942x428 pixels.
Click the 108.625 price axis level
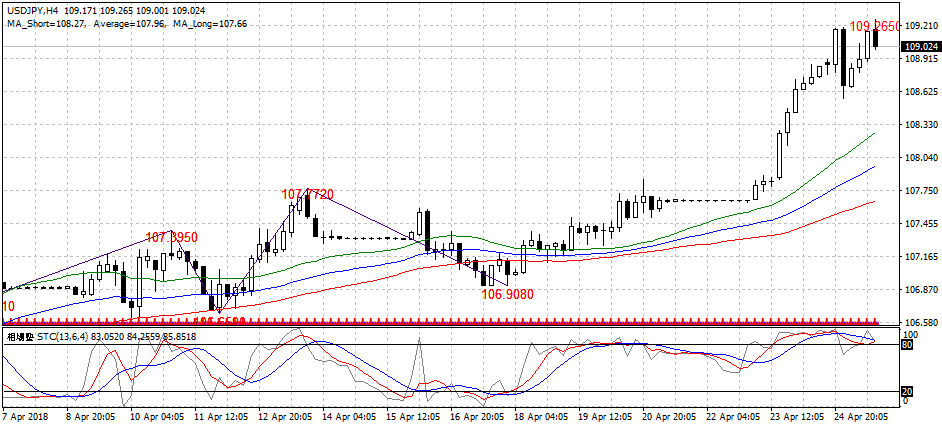point(920,92)
